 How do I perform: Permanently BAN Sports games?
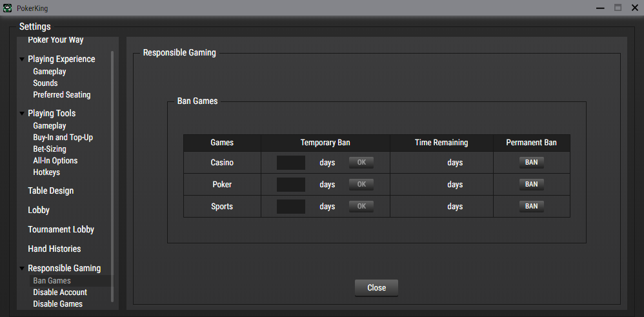pos(532,207)
